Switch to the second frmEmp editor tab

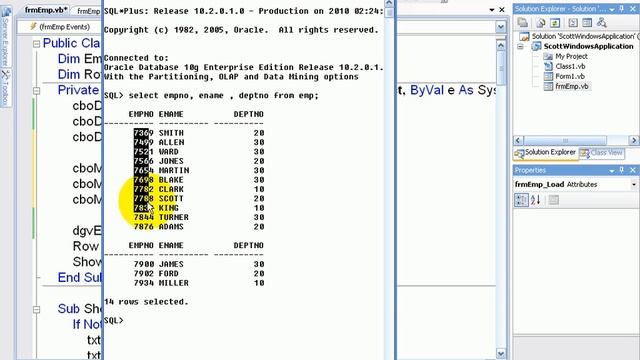click(x=88, y=11)
